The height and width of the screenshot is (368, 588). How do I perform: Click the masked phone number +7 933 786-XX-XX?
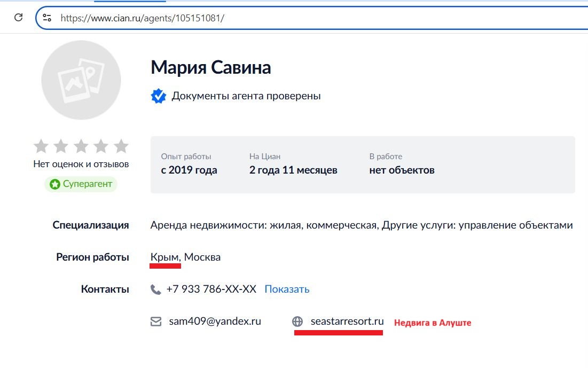(x=211, y=289)
